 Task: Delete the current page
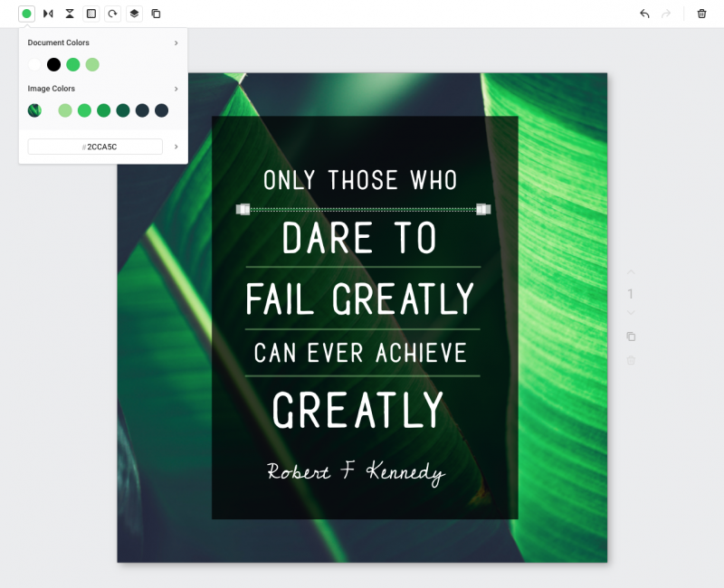tap(631, 360)
